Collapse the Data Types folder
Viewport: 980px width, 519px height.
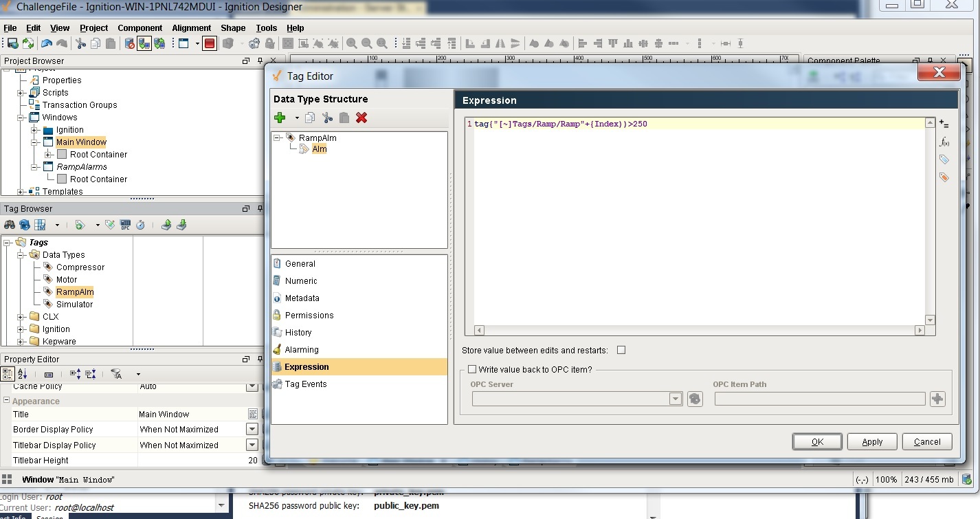pos(21,254)
